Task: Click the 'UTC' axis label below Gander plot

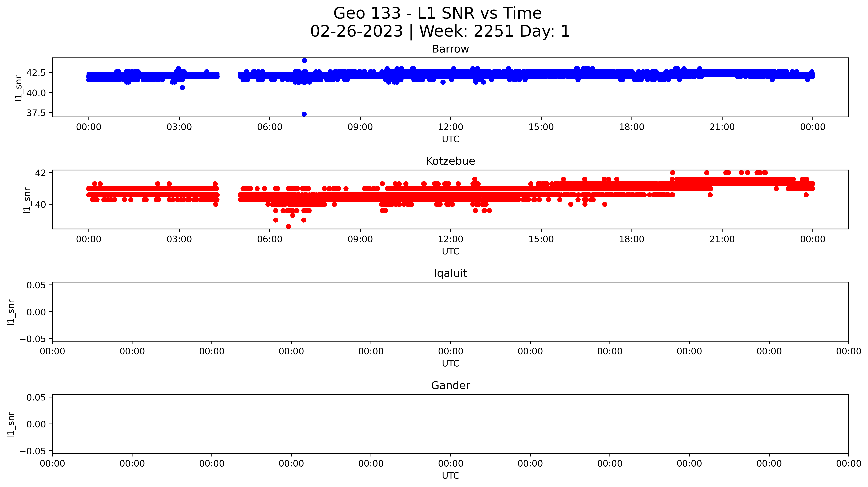Action: click(451, 476)
